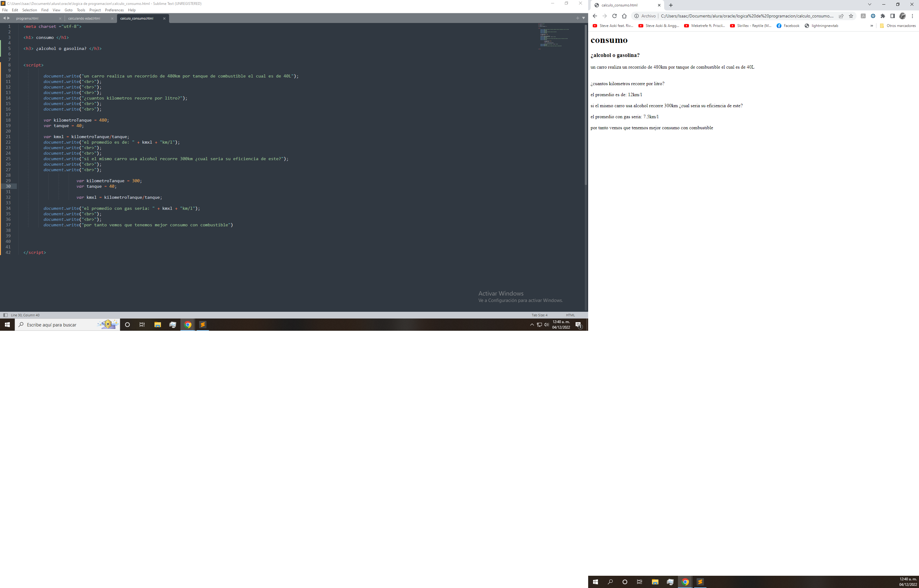Viewport: 919px width, 588px height.
Task: Bookmark this page with the star icon
Action: coord(851,16)
